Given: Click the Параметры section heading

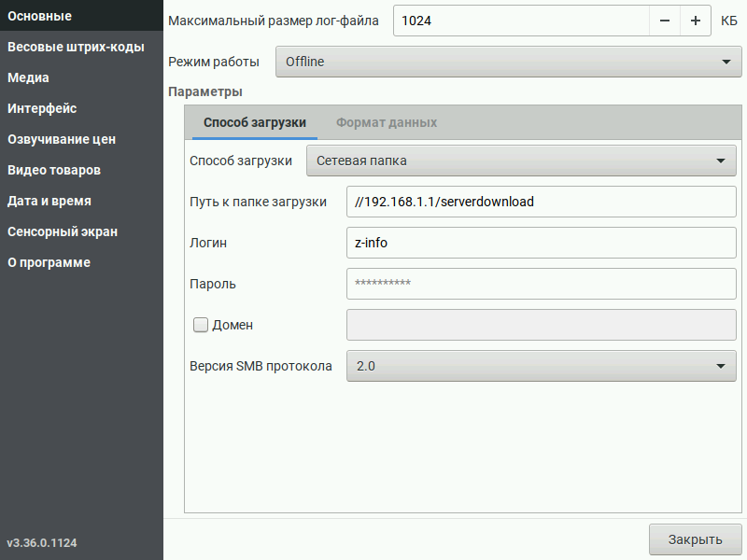Looking at the screenshot, I should (x=205, y=91).
